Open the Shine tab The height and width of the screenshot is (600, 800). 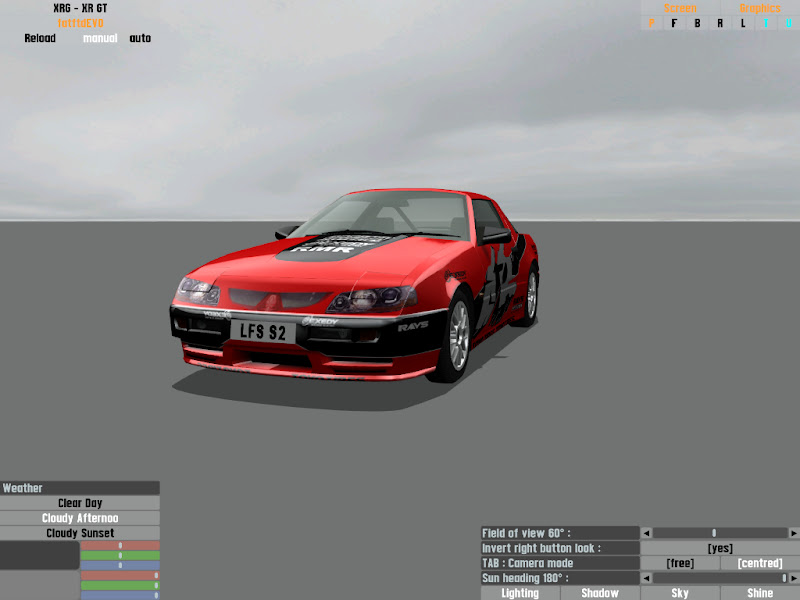pyautogui.click(x=760, y=593)
